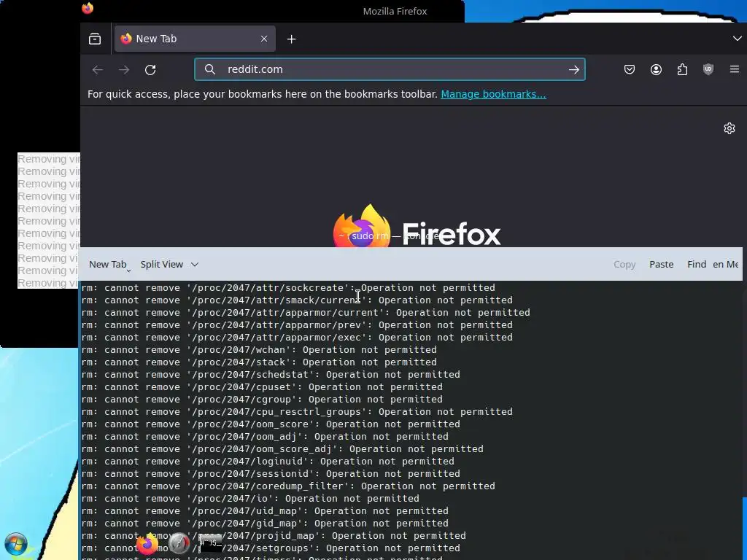Open the Pocket save icon
This screenshot has height=560, width=747.
click(x=630, y=69)
